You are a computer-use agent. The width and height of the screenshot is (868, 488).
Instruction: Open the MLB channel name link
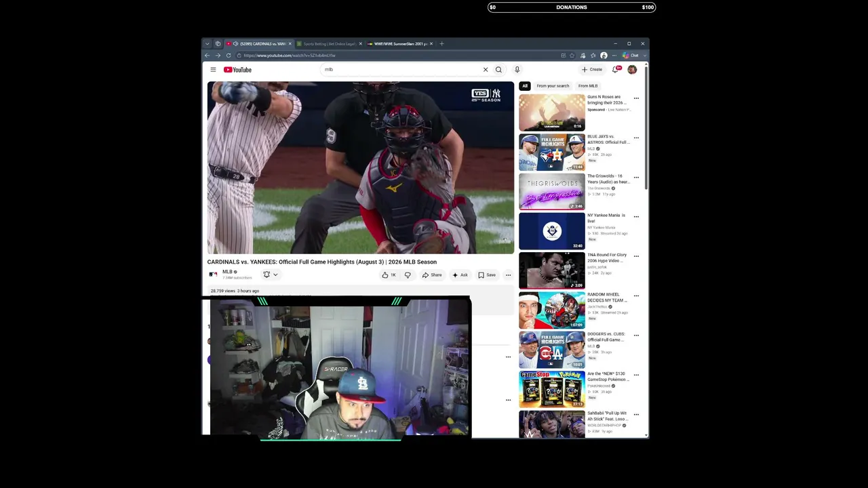coord(227,272)
